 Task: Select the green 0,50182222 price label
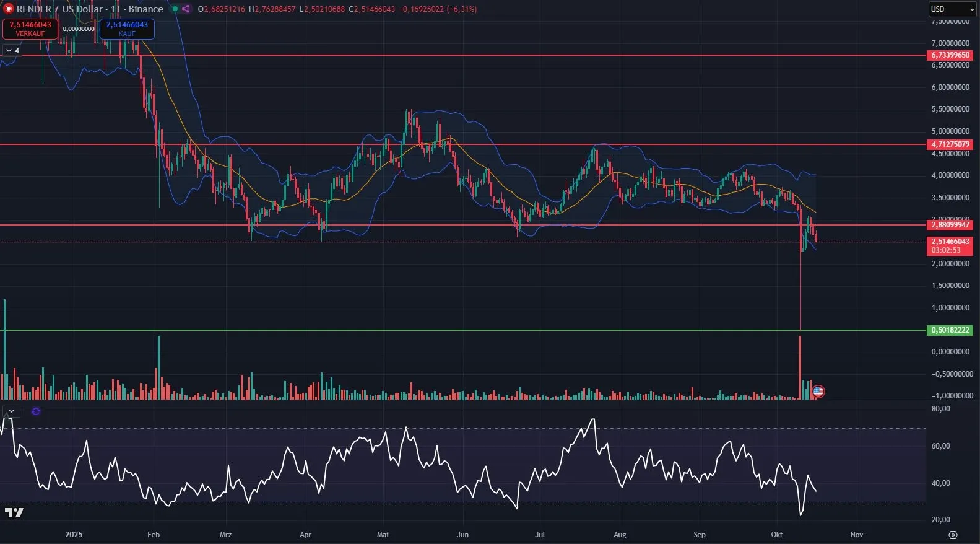(950, 330)
